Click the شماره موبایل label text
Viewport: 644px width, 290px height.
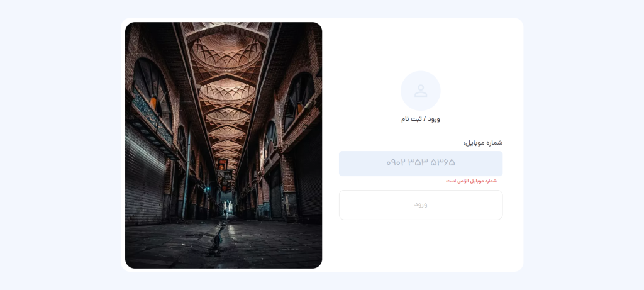click(x=483, y=143)
